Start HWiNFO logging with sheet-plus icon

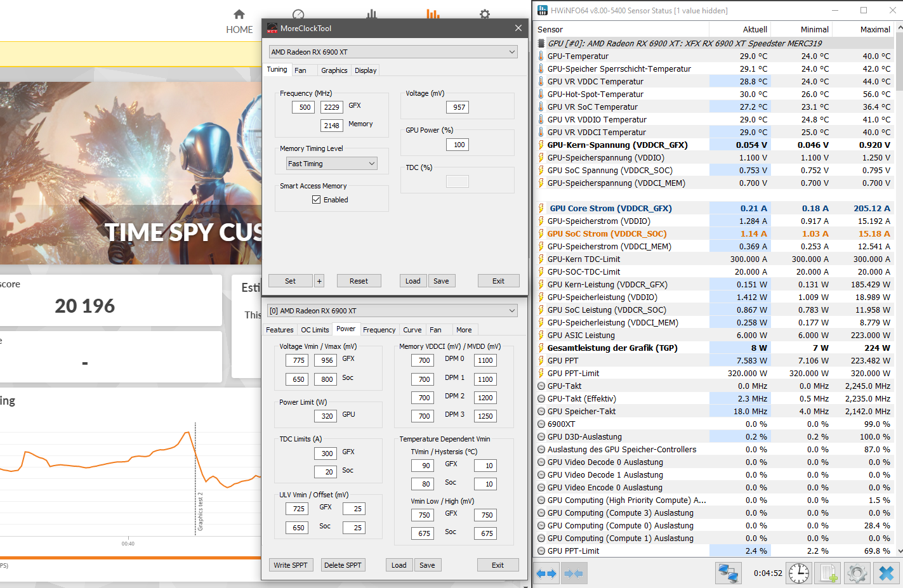(x=828, y=573)
